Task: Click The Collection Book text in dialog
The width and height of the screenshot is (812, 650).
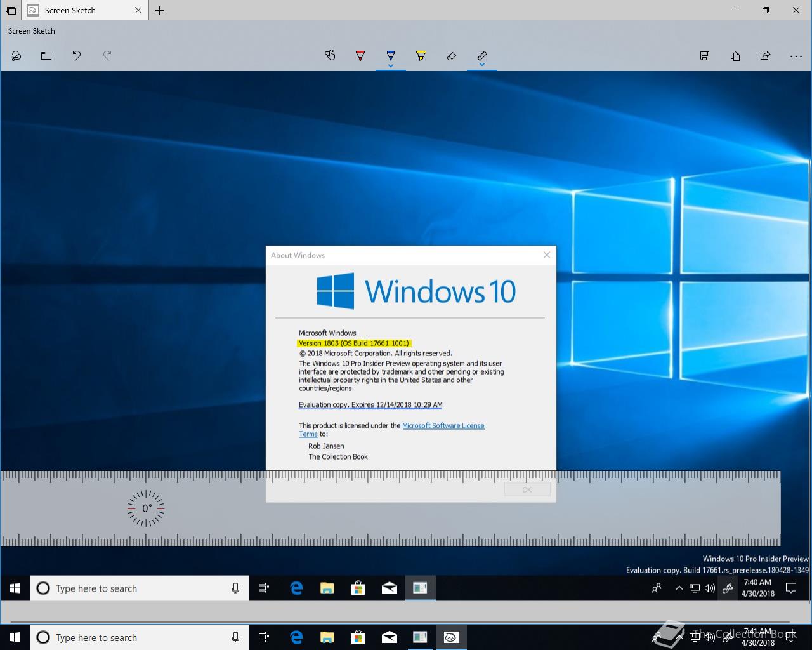Action: click(338, 457)
